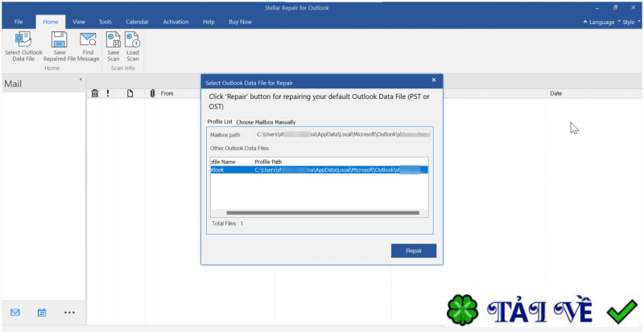The image size is (644, 332).
Task: Open the Buy Now tab
Action: click(240, 22)
